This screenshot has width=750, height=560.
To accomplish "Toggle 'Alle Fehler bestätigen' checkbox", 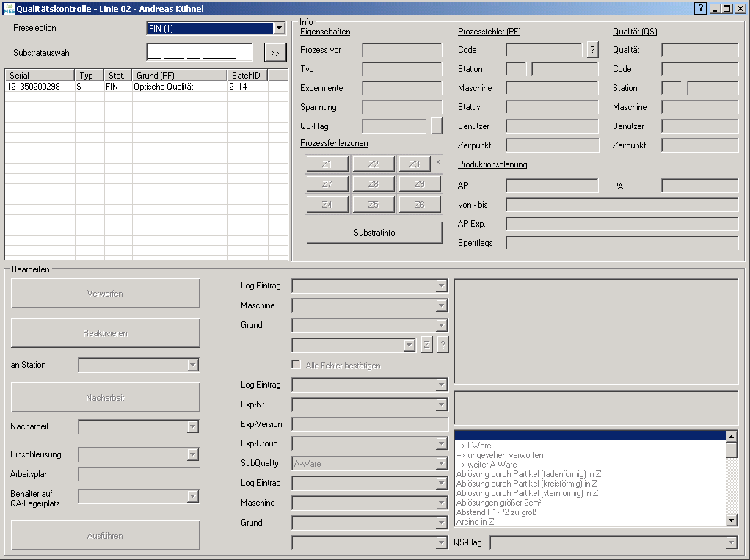I will click(296, 365).
